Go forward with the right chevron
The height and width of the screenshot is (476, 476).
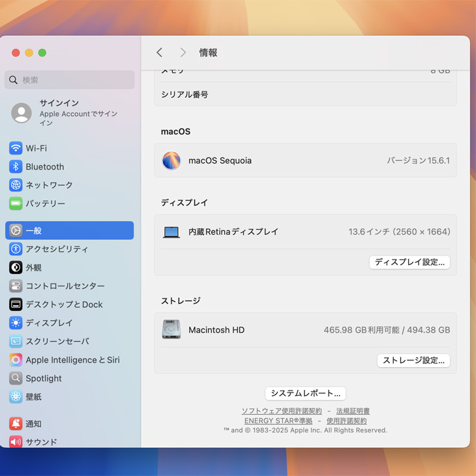(183, 53)
